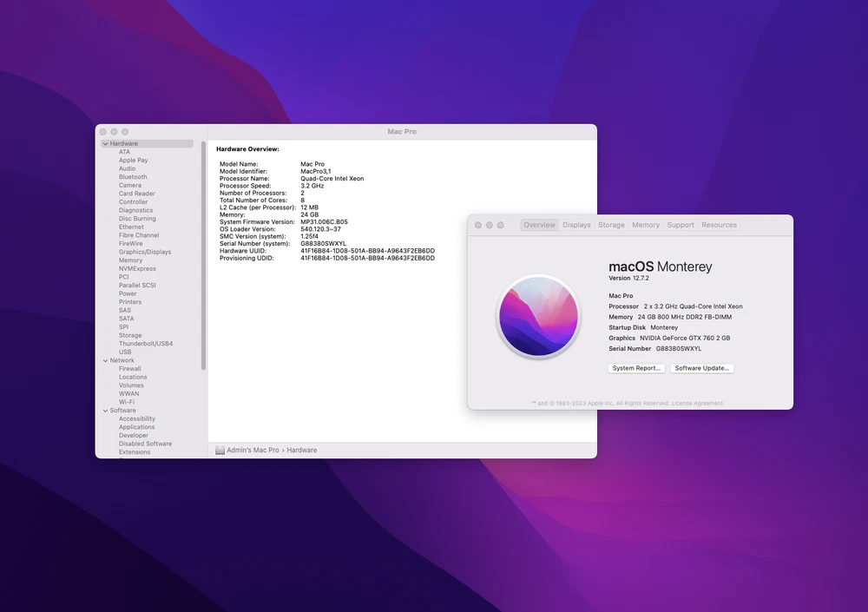Select ATA in the Hardware list
Viewport: 868px width, 612px height.
[124, 152]
